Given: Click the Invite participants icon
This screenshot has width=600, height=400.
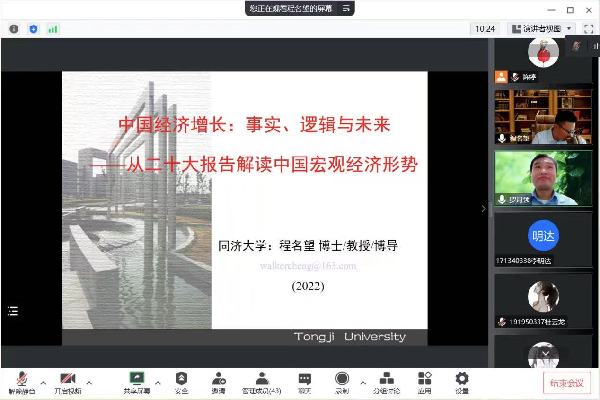Looking at the screenshot, I should coord(217,380).
